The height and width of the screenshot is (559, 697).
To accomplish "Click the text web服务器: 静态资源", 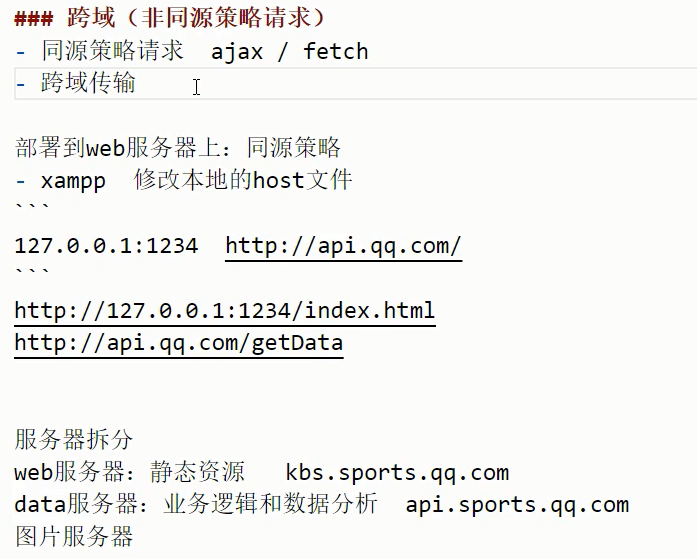I will tap(129, 472).
